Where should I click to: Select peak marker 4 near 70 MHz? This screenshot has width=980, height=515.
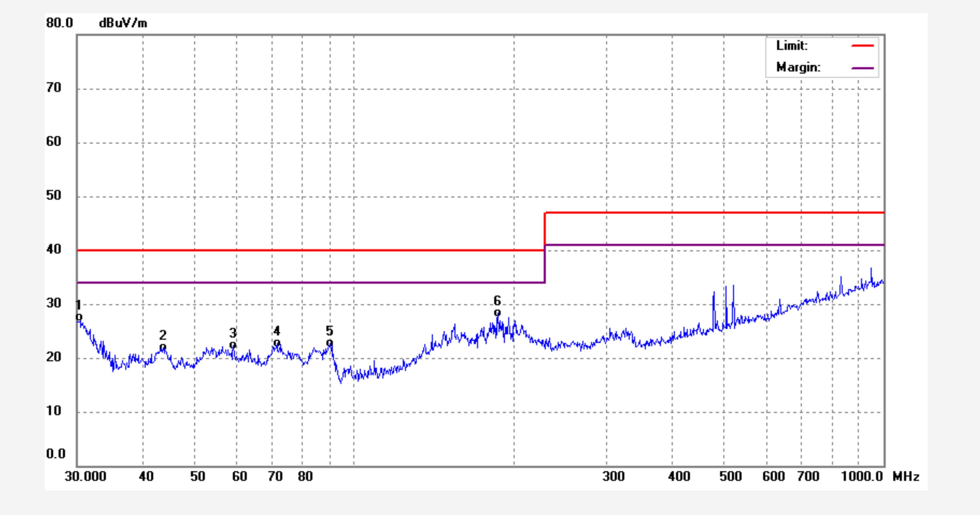pyautogui.click(x=277, y=342)
